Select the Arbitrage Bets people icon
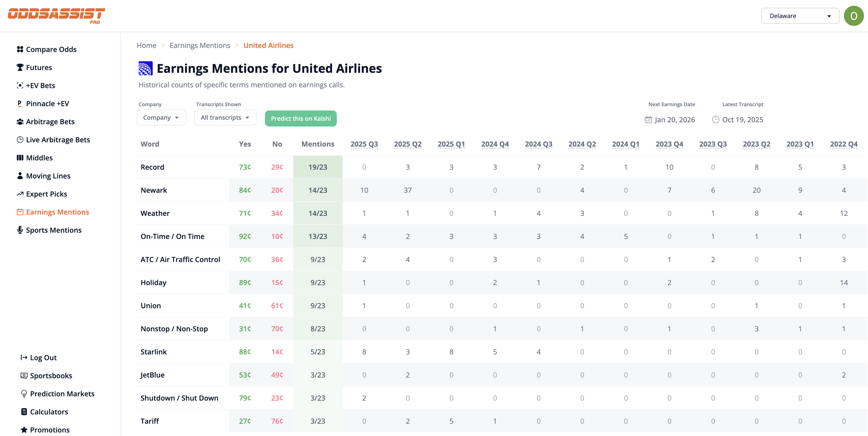The image size is (868, 436). click(x=20, y=121)
